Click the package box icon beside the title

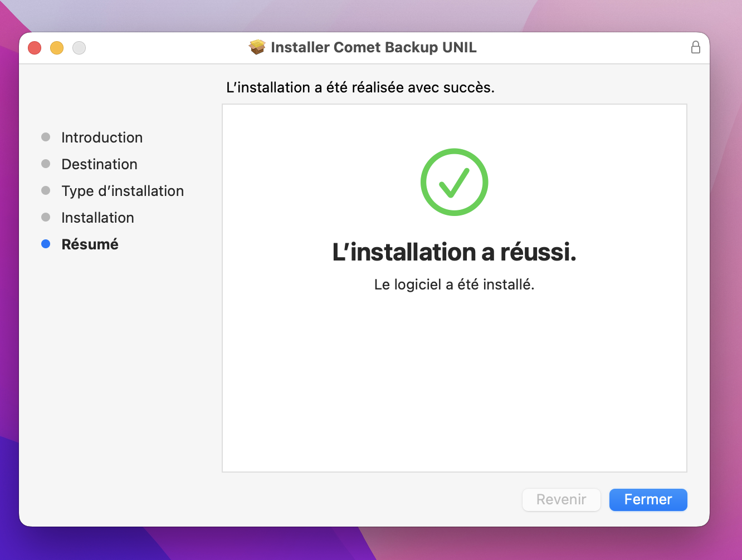point(257,47)
